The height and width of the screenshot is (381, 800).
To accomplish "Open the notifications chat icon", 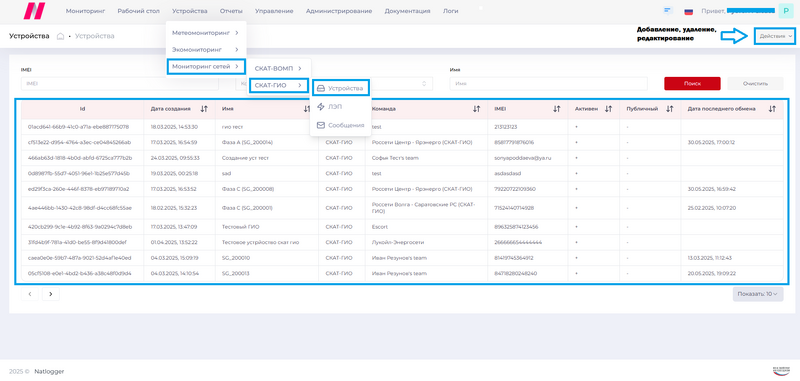I will pyautogui.click(x=667, y=11).
